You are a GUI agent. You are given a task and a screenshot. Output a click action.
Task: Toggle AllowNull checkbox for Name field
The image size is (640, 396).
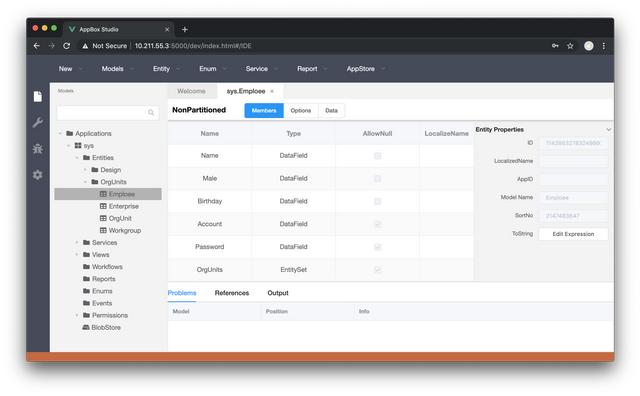(378, 156)
